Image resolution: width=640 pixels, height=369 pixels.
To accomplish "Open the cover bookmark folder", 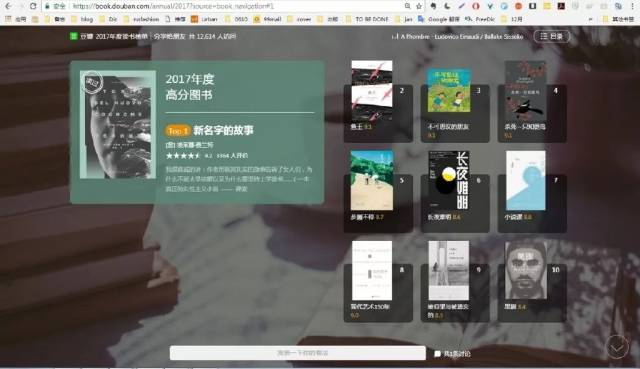I will 300,19.
